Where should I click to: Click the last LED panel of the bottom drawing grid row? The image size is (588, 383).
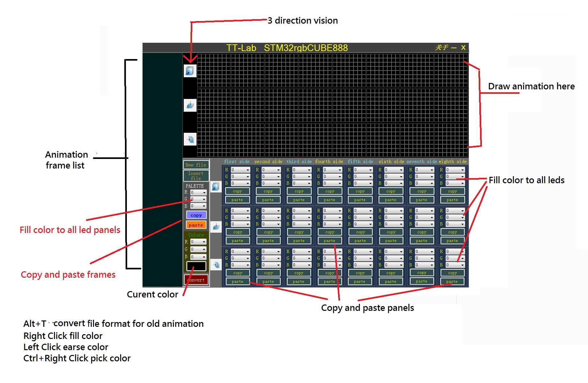pos(451,140)
